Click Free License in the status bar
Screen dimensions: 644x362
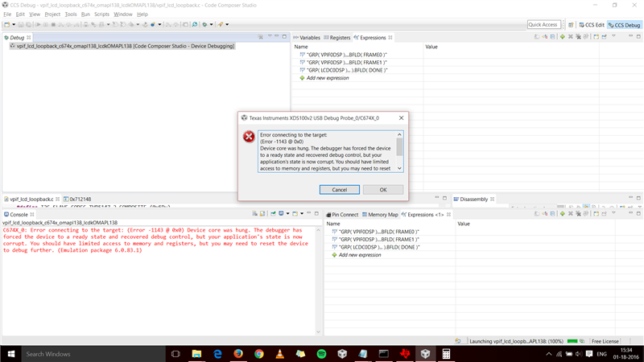(x=605, y=341)
